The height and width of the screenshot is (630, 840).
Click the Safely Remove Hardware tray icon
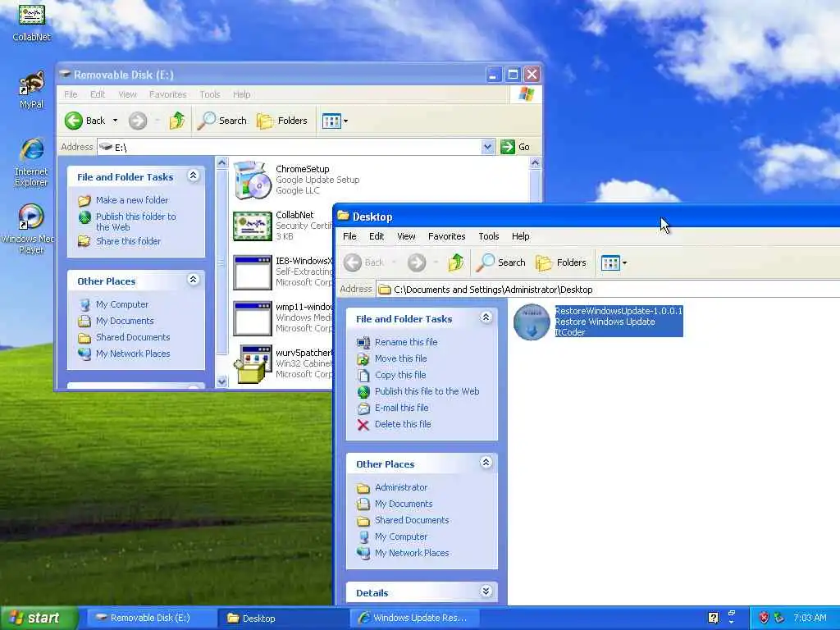(778, 618)
